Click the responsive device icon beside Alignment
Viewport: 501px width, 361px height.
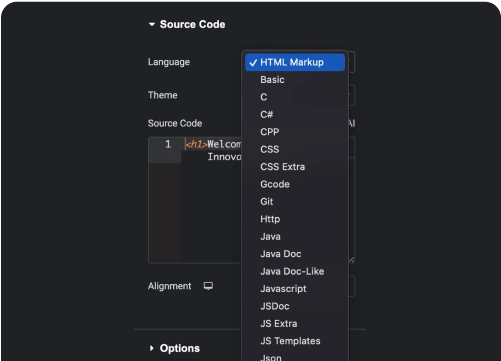(x=208, y=286)
